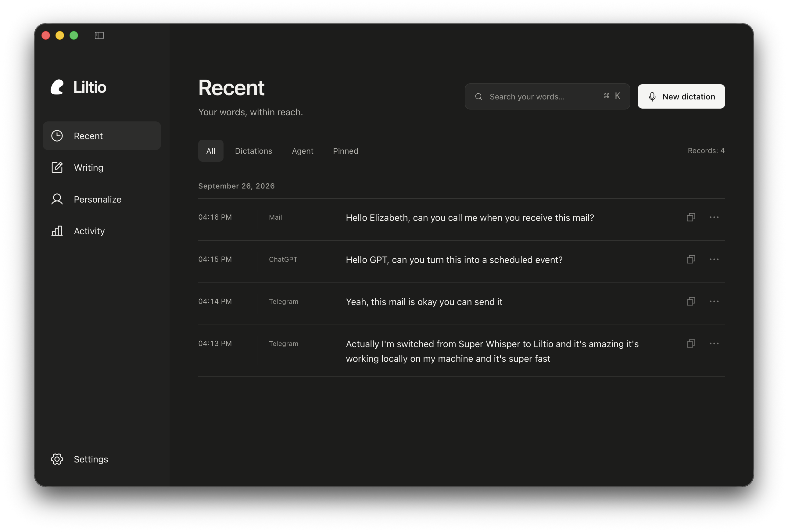Open more options for 04:14 PM record

714,301
